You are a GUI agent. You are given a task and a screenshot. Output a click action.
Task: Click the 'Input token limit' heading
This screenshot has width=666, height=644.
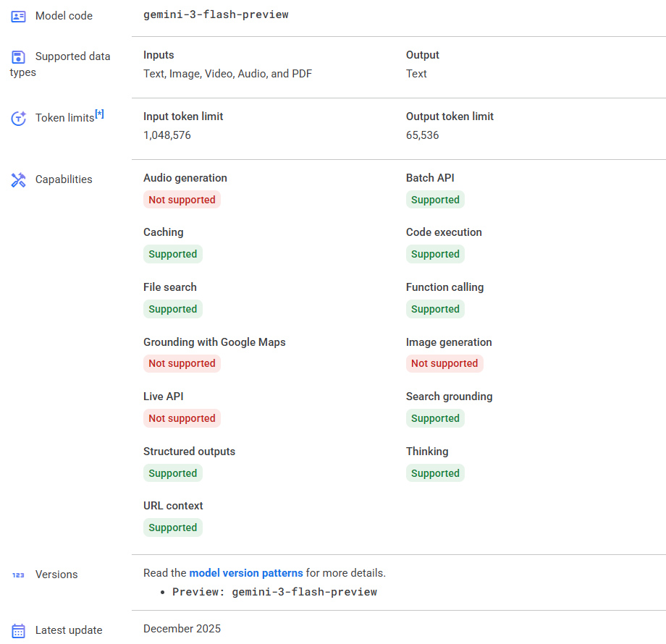pos(183,116)
